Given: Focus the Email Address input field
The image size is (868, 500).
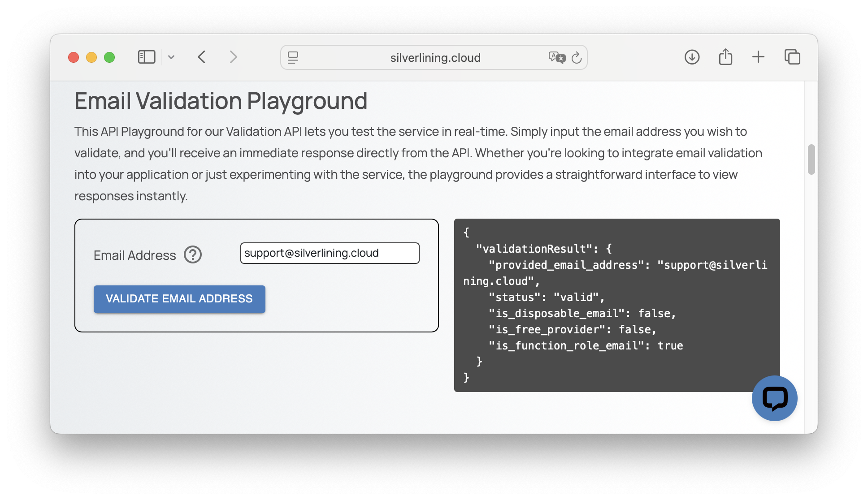Looking at the screenshot, I should click(x=330, y=253).
